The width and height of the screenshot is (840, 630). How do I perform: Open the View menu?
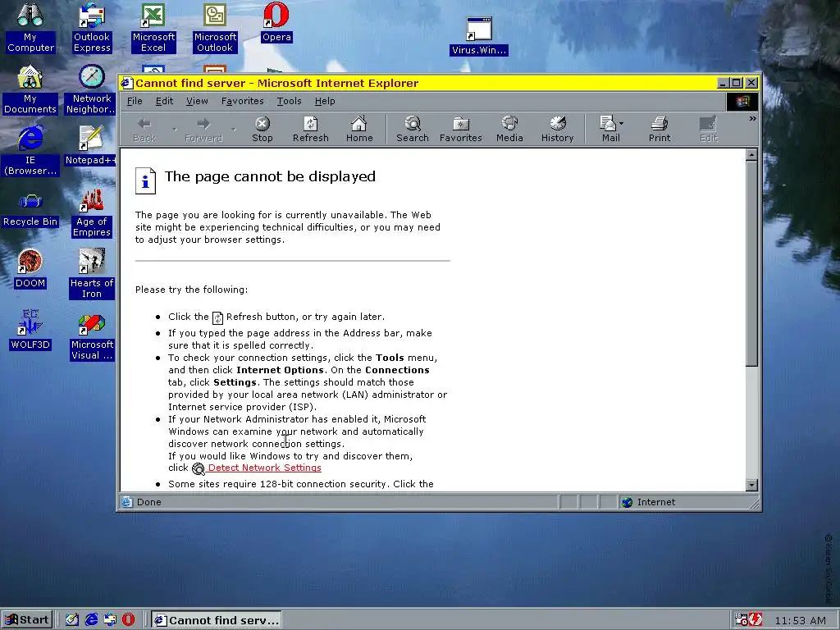[x=197, y=101]
